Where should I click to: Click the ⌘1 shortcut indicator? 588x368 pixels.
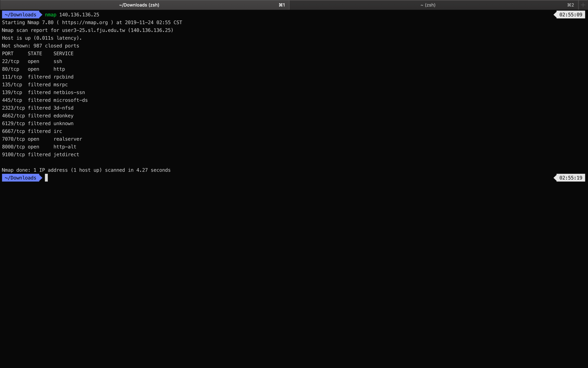point(282,5)
